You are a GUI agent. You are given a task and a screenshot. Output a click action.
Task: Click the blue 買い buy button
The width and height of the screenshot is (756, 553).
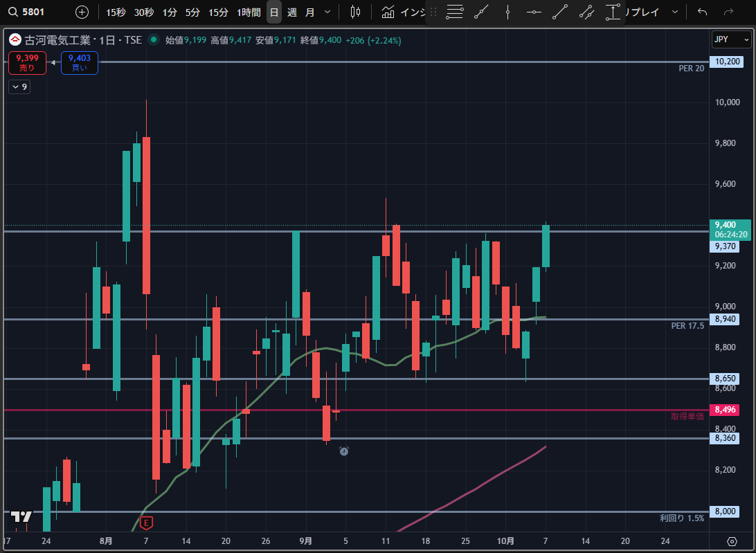coord(79,63)
